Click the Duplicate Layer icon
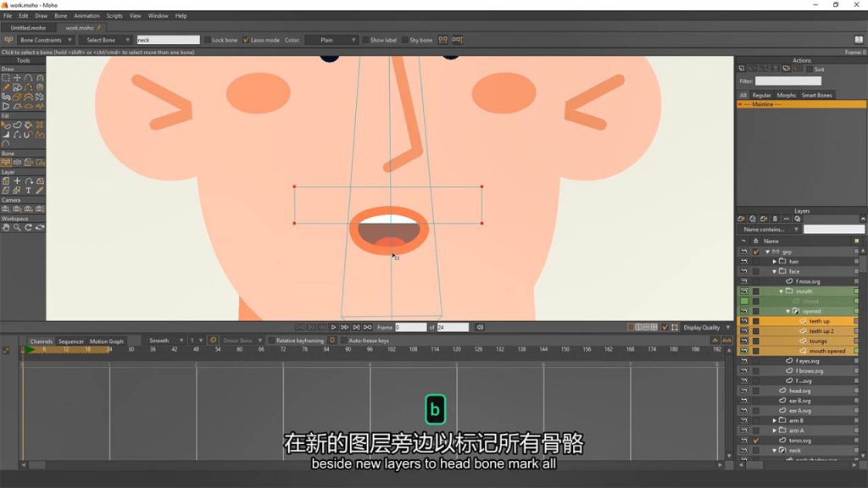The height and width of the screenshot is (488, 868). [753, 219]
